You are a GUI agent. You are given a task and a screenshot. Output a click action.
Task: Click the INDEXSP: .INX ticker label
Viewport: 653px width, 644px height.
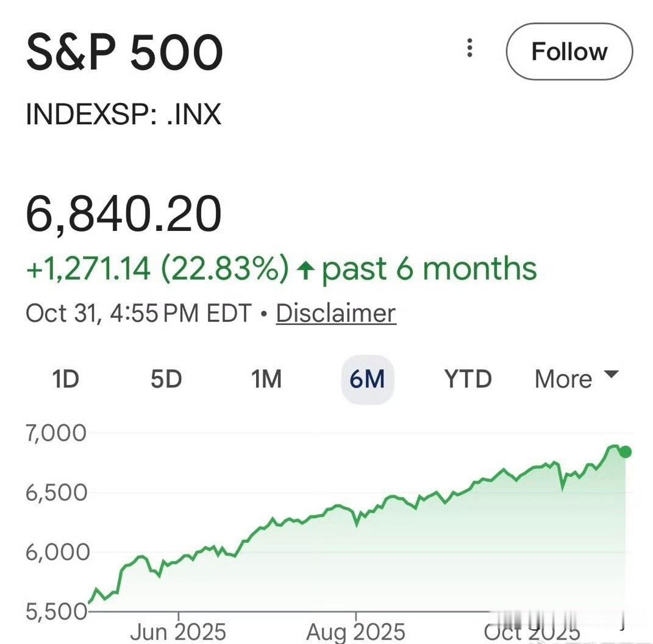pyautogui.click(x=123, y=115)
